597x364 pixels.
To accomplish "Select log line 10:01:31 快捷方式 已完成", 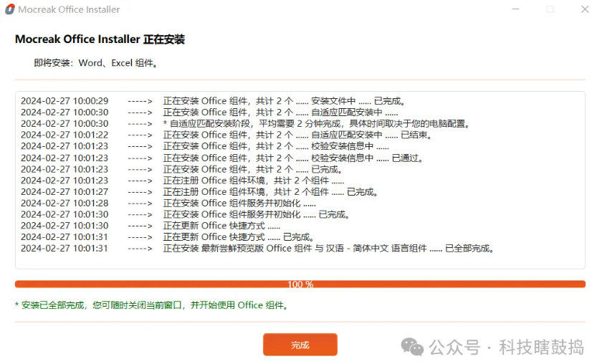I will pyautogui.click(x=168, y=237).
